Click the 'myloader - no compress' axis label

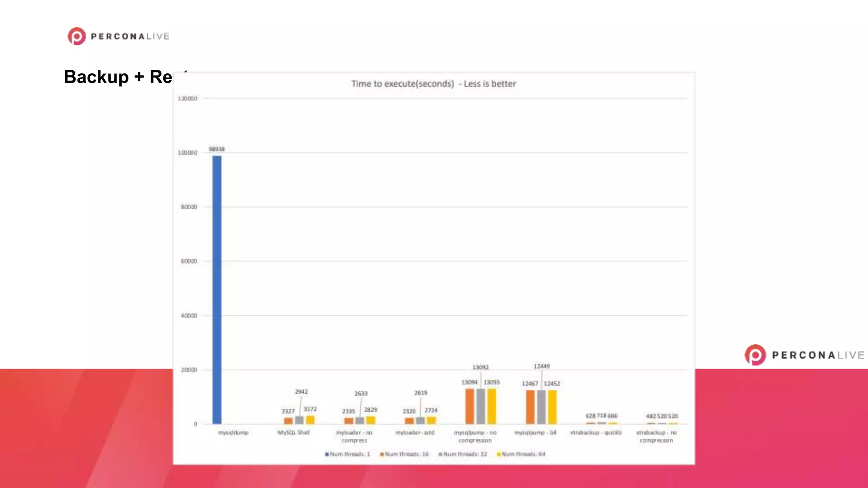tap(354, 436)
